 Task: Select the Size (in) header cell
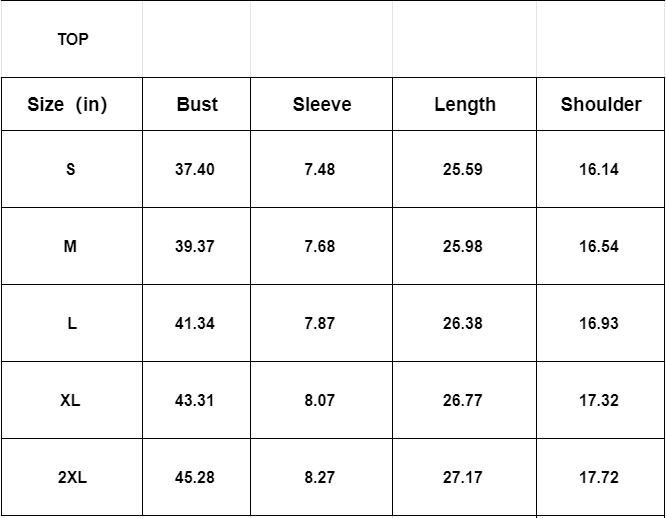(68, 104)
